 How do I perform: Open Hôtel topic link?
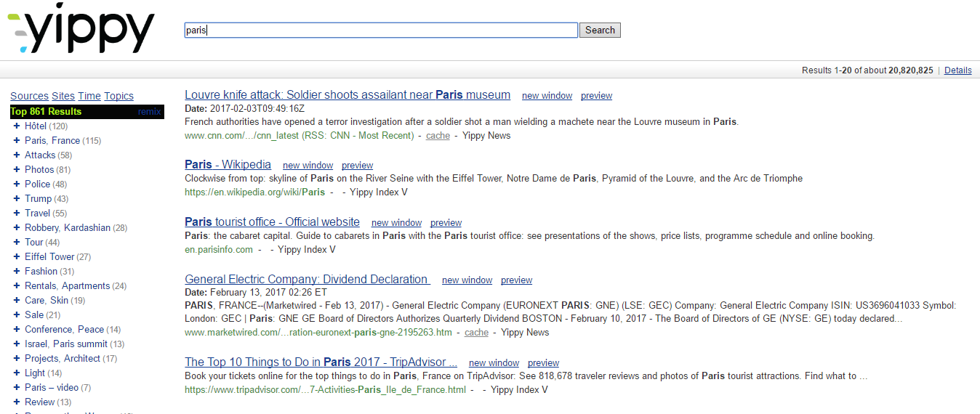pos(36,126)
